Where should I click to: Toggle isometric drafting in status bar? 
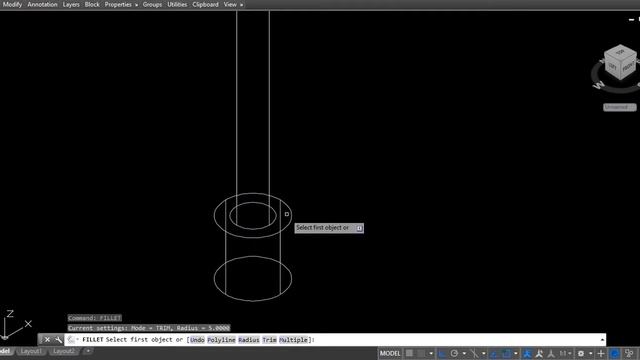coord(475,353)
